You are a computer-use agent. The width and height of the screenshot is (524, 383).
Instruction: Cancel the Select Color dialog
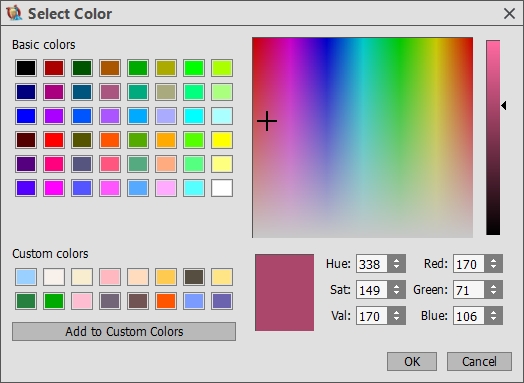pyautogui.click(x=479, y=361)
